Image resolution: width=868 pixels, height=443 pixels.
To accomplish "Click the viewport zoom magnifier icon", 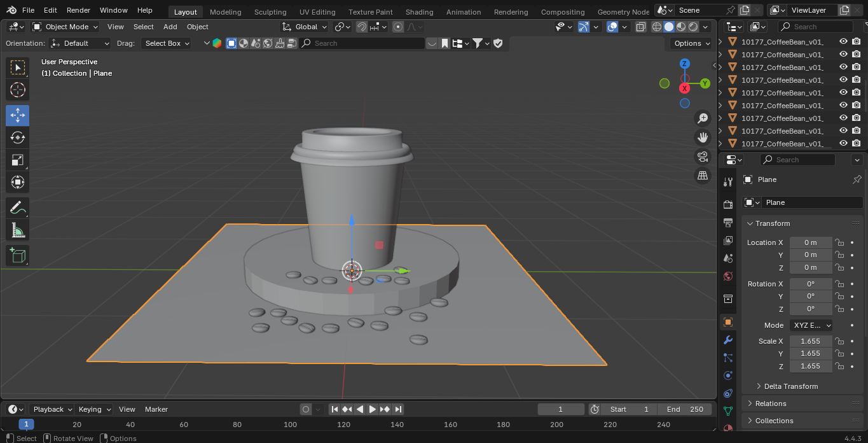I will 703,118.
